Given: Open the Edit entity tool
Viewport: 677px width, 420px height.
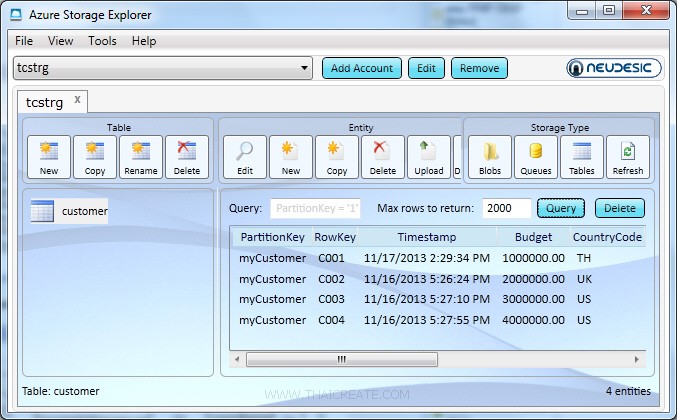Looking at the screenshot, I should [x=245, y=157].
